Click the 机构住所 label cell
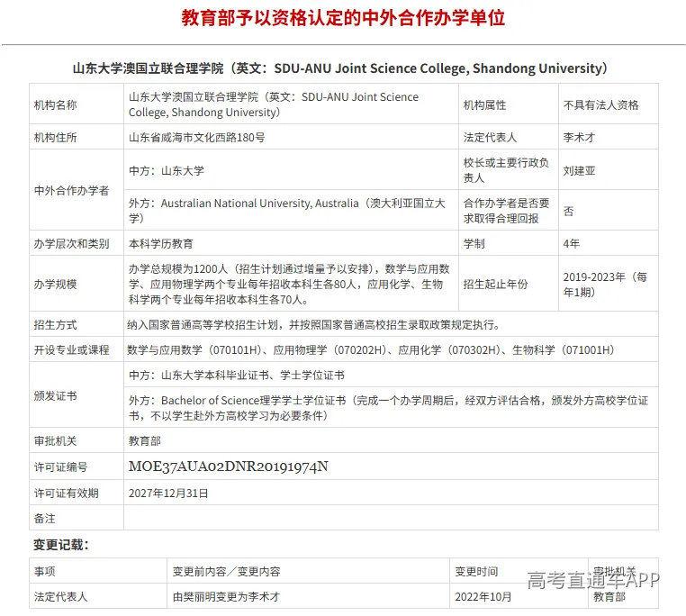The width and height of the screenshot is (686, 616). pyautogui.click(x=77, y=137)
